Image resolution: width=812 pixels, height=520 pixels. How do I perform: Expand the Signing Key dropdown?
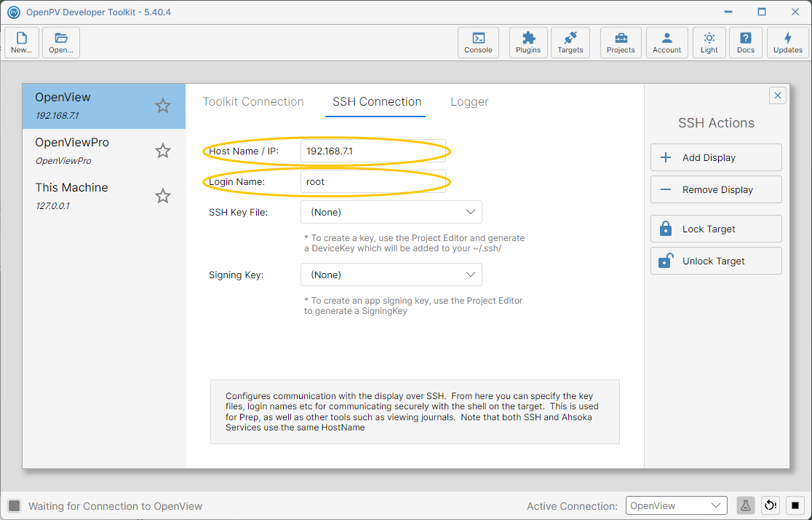(x=391, y=275)
